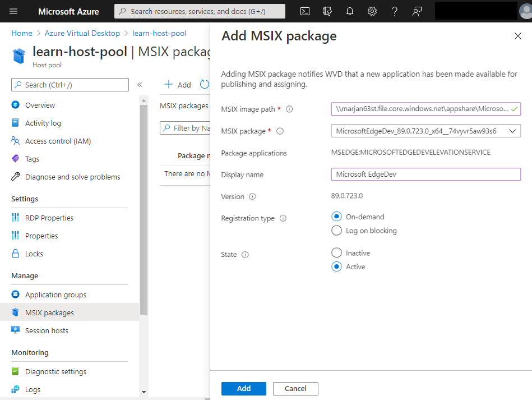This screenshot has height=400, width=532.
Task: Click the RDP Properties icon
Action: (15, 217)
